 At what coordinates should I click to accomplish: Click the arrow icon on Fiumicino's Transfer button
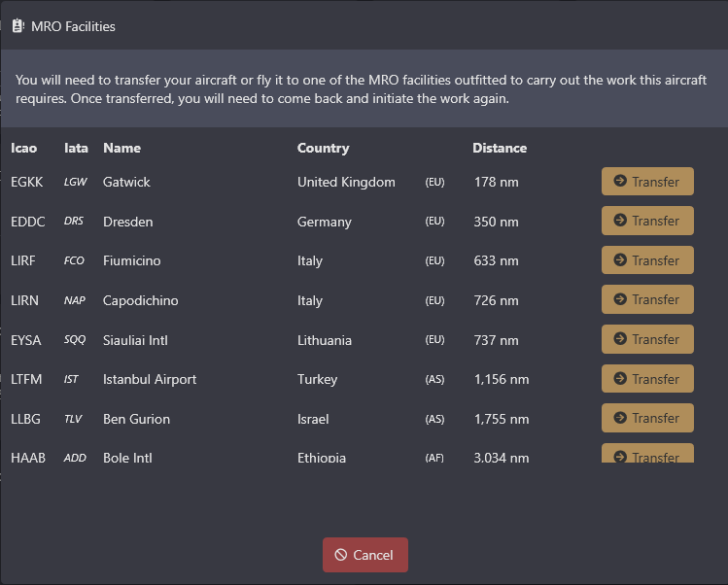[x=620, y=260]
